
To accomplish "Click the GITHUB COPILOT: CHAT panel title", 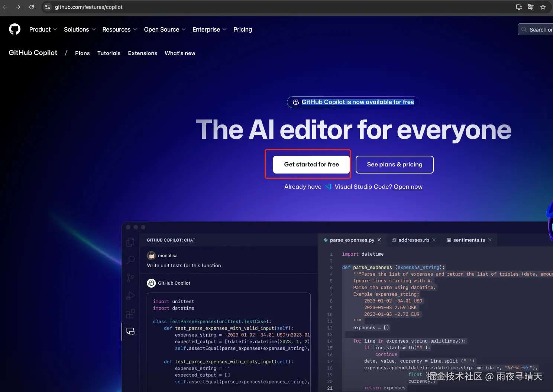I will coord(171,240).
